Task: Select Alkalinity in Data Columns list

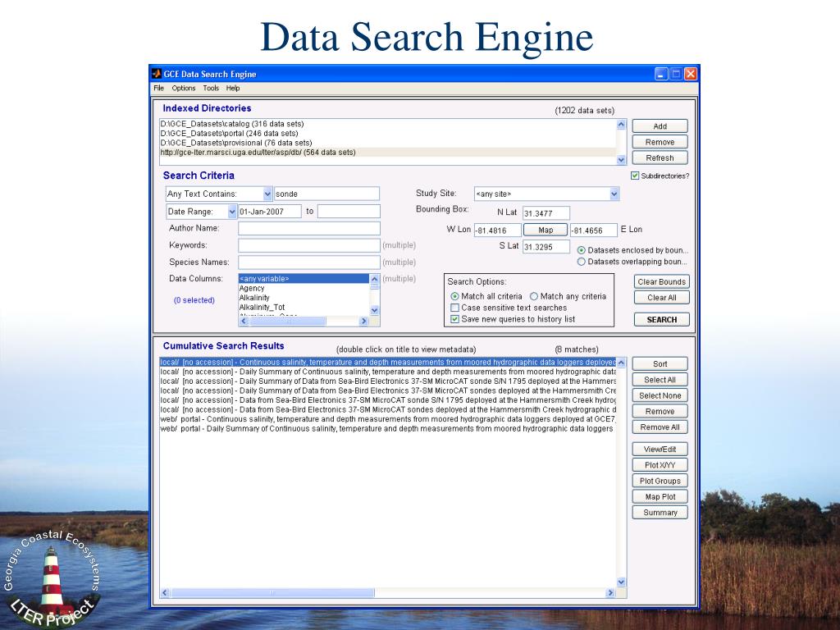Action: click(304, 298)
